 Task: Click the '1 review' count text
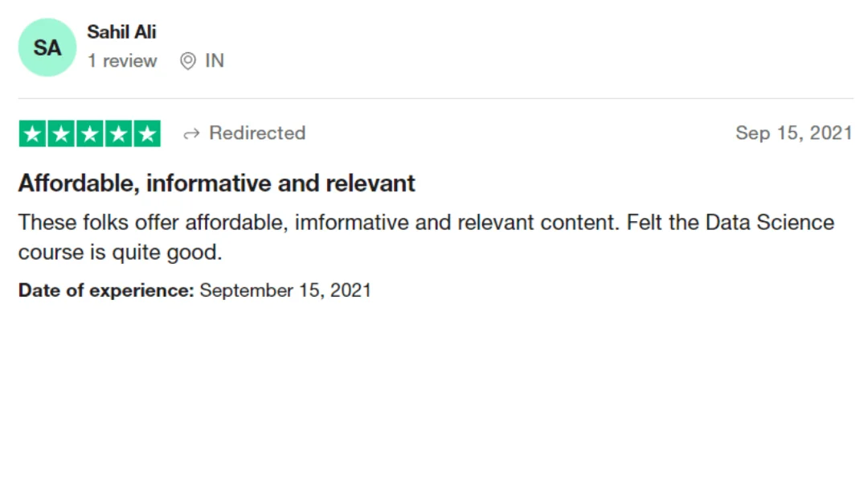point(122,60)
